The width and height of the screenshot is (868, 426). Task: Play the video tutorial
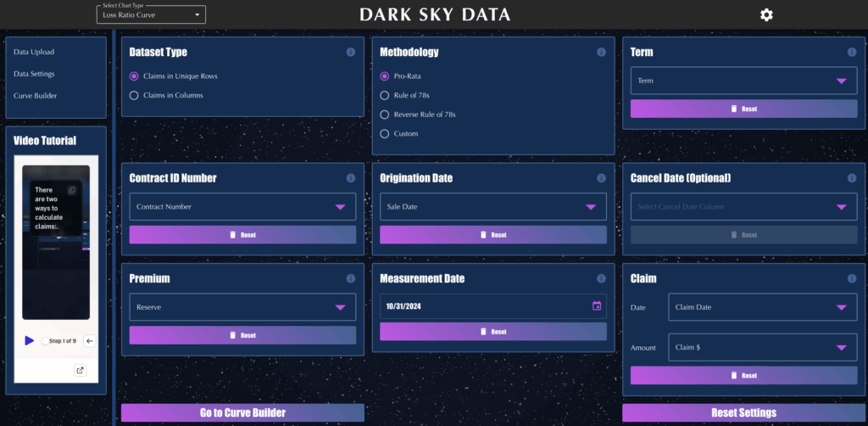point(30,340)
